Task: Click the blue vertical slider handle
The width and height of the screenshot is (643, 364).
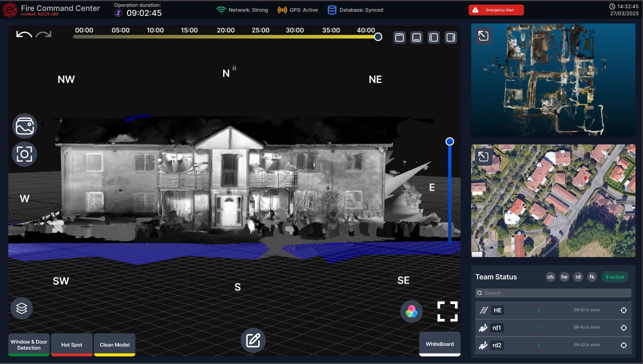Action: point(449,142)
